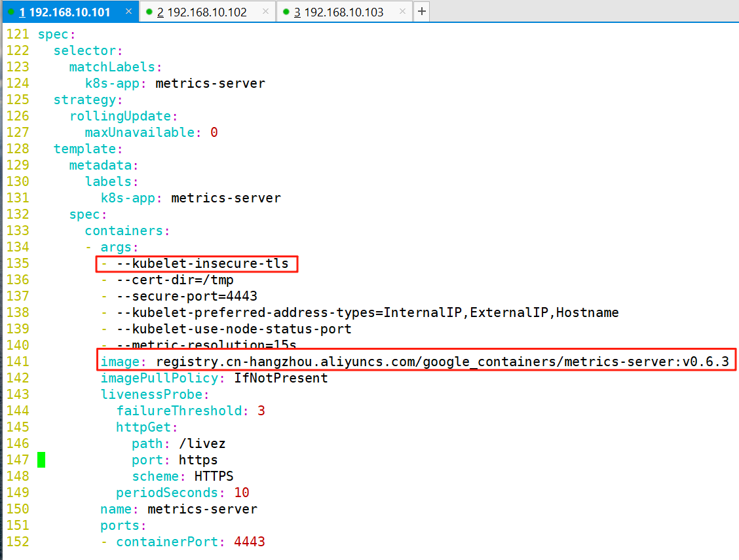
Task: Open a new session tab with plus button
Action: (x=422, y=11)
